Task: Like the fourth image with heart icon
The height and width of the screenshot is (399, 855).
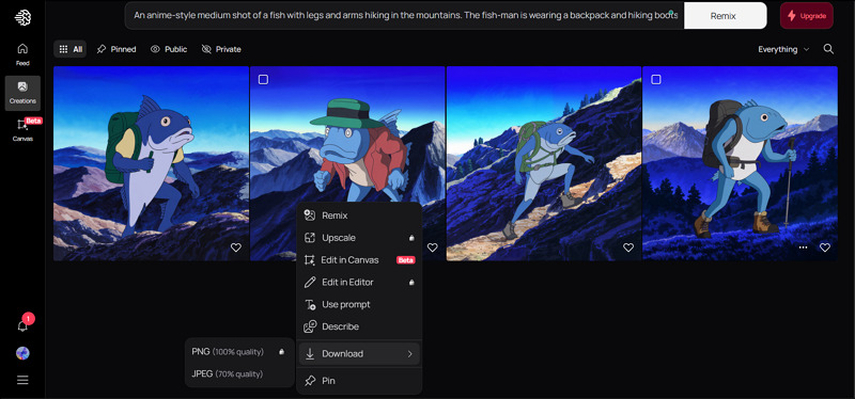Action: pyautogui.click(x=825, y=247)
